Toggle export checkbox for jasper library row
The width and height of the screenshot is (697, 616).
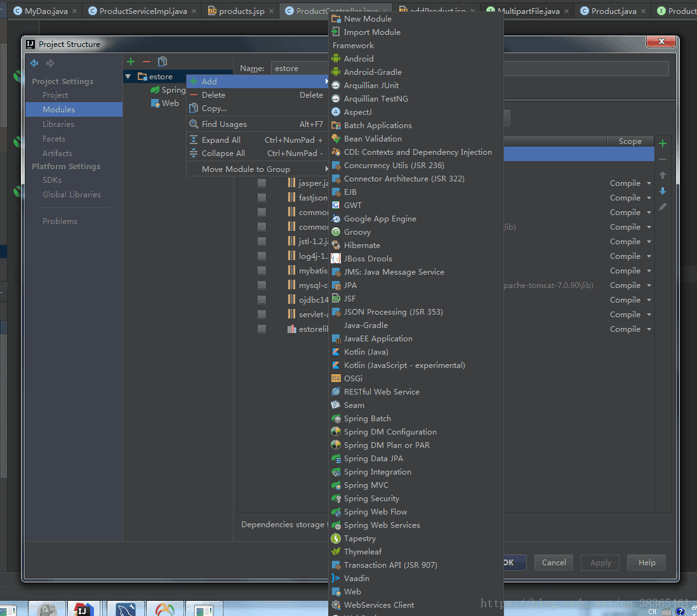coord(262,183)
